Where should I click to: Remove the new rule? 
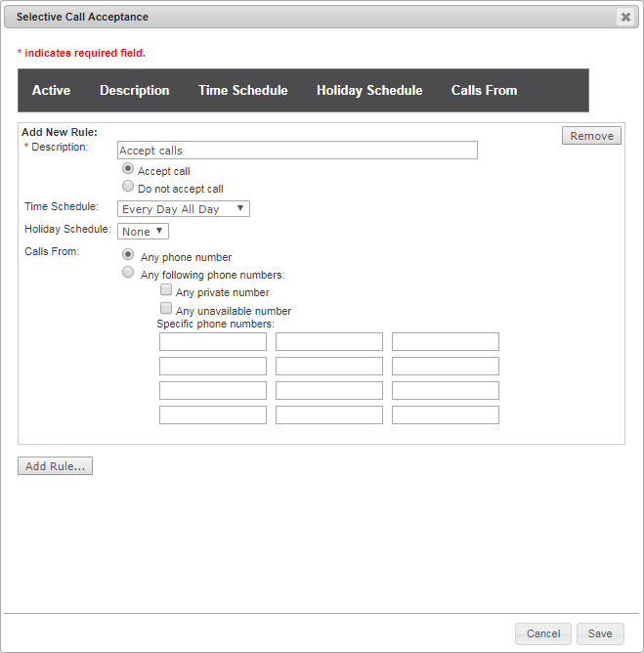591,136
